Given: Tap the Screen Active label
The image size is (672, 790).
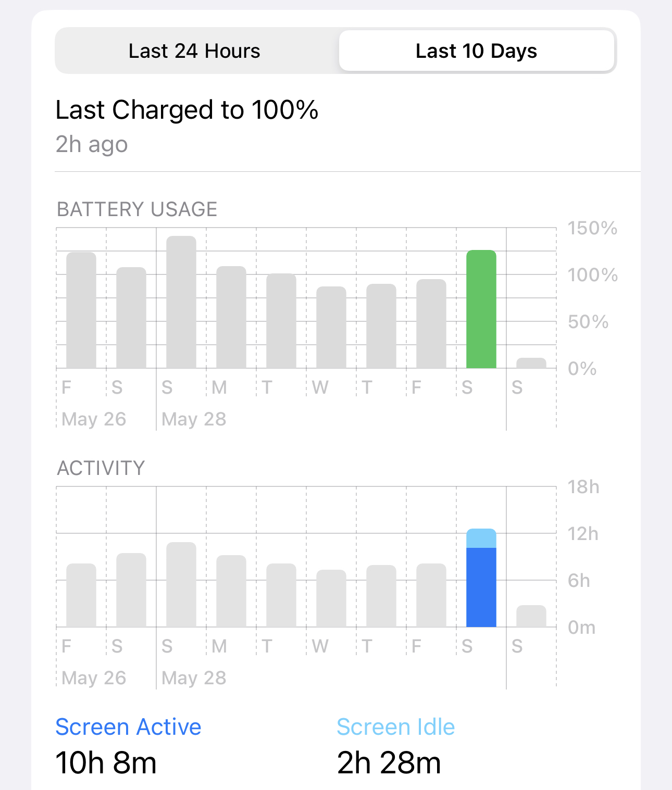Looking at the screenshot, I should [x=128, y=727].
